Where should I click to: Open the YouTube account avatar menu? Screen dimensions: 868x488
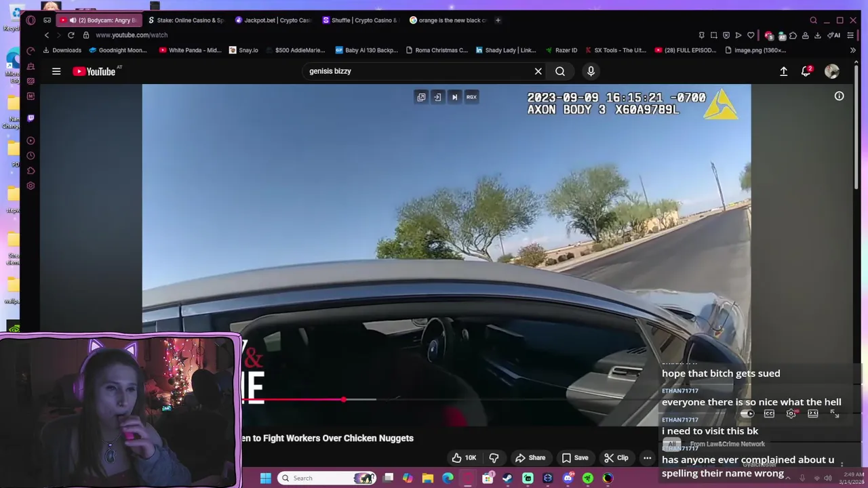[831, 71]
